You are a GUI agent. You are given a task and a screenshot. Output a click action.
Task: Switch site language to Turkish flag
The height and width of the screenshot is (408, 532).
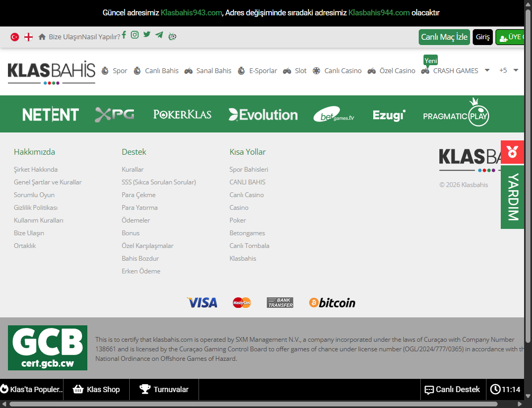click(15, 37)
